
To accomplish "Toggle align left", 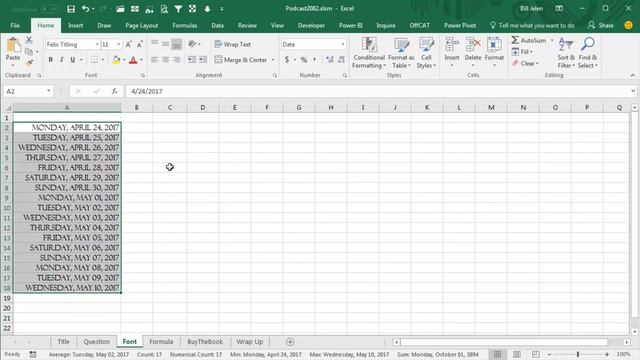I will 155,60.
